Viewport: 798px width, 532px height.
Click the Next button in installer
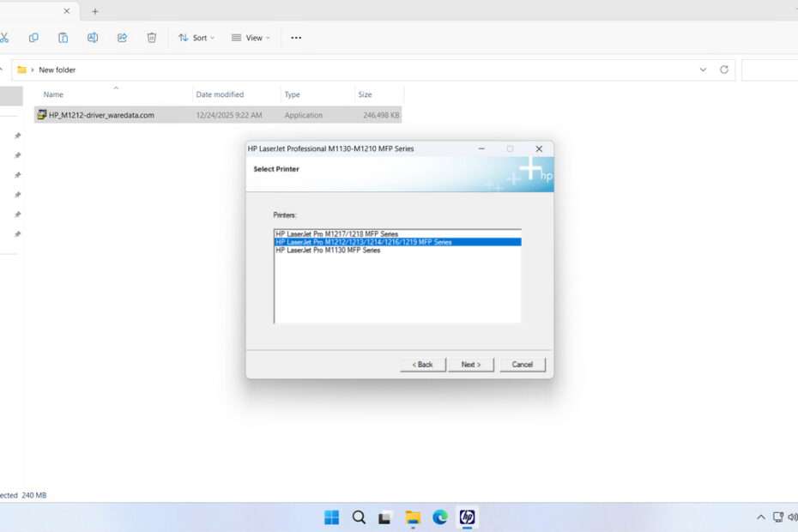pos(470,365)
